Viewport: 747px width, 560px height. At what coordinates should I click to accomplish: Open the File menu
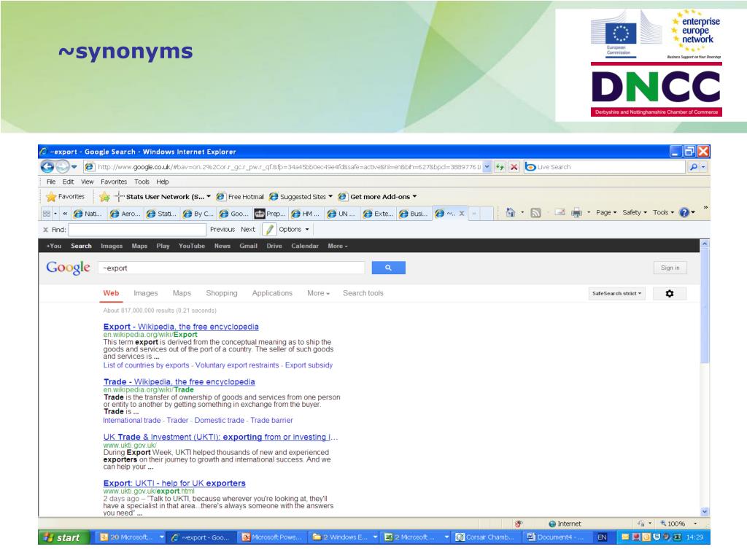coord(51,182)
